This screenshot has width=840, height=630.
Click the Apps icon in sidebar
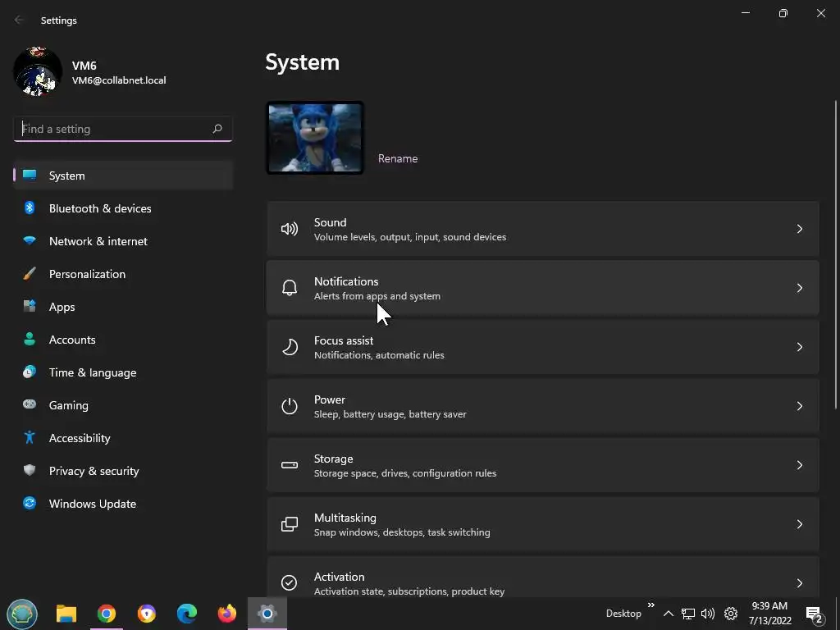[30, 307]
